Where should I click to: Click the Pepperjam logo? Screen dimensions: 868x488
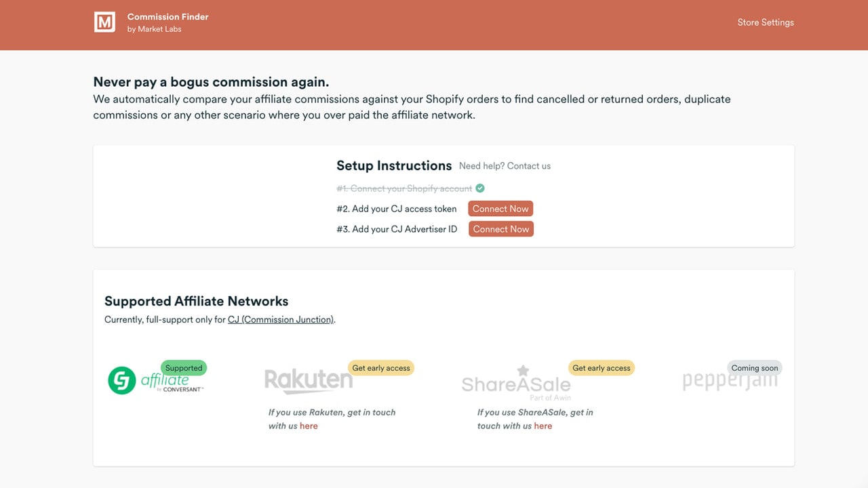(x=730, y=382)
